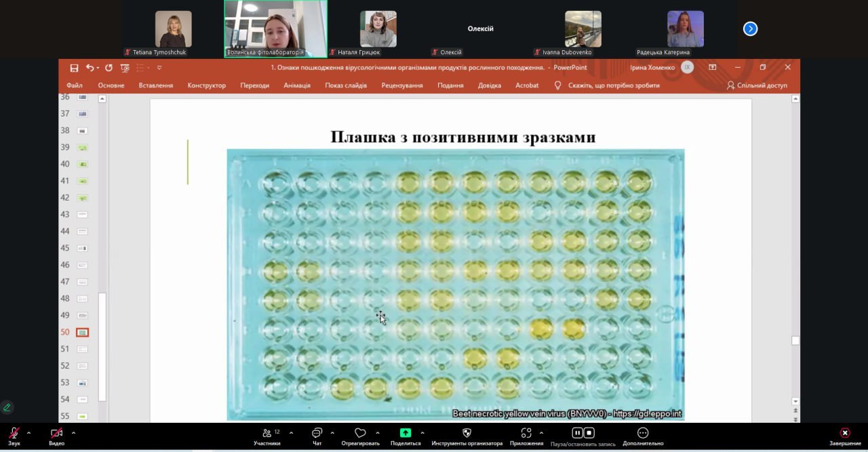Switch to the Анімація ribbon tab
Screen dimensions: 868x452
[296, 85]
